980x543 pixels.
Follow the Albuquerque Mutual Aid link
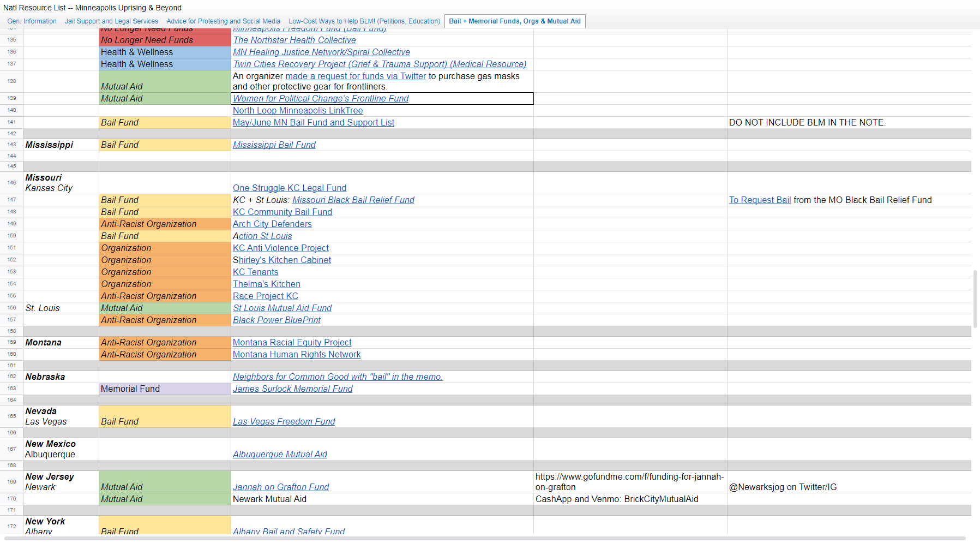[x=280, y=455]
